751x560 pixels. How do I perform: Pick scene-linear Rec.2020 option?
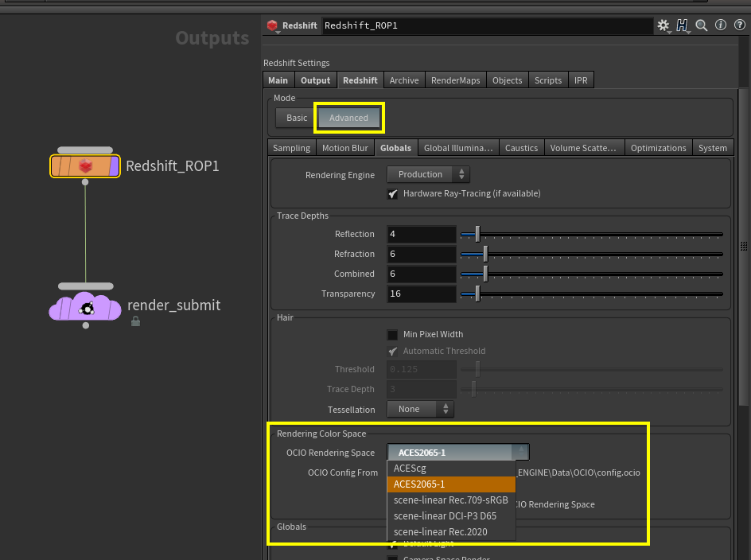point(451,531)
